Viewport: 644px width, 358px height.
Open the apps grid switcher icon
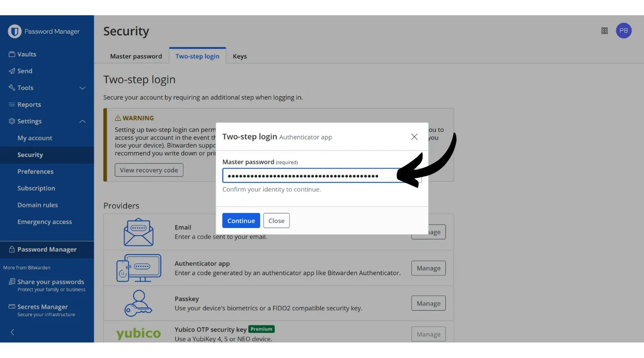click(x=604, y=31)
